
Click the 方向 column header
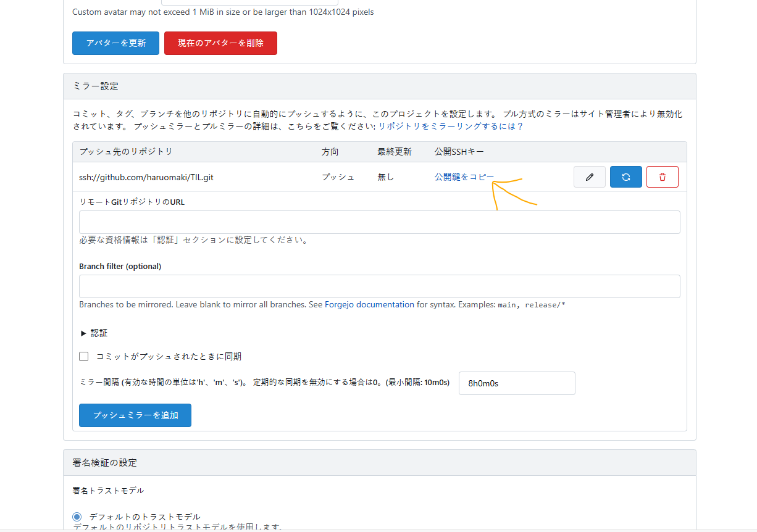[330, 152]
